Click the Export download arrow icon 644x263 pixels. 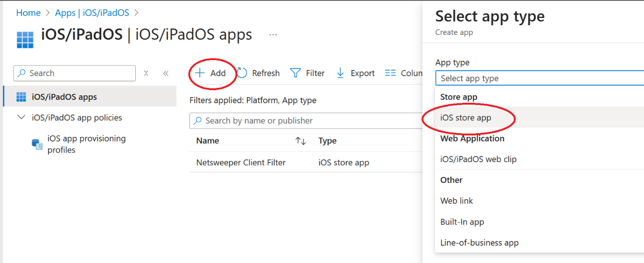(340, 73)
